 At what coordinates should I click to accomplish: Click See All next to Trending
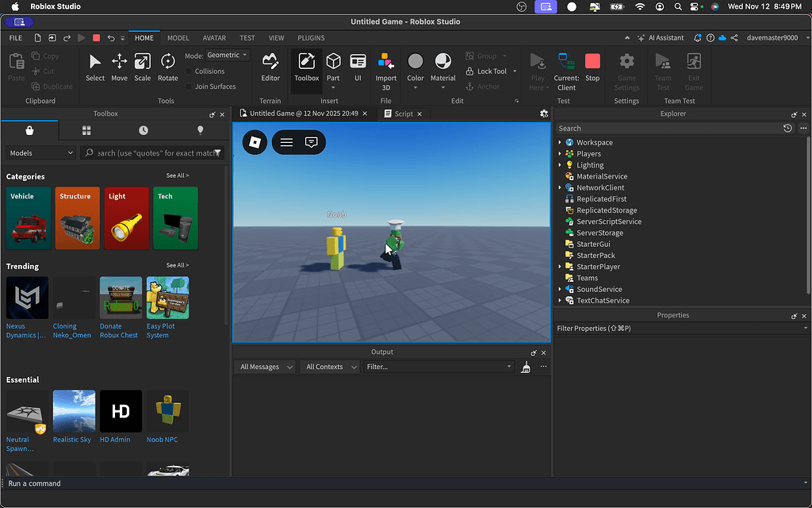click(x=177, y=266)
